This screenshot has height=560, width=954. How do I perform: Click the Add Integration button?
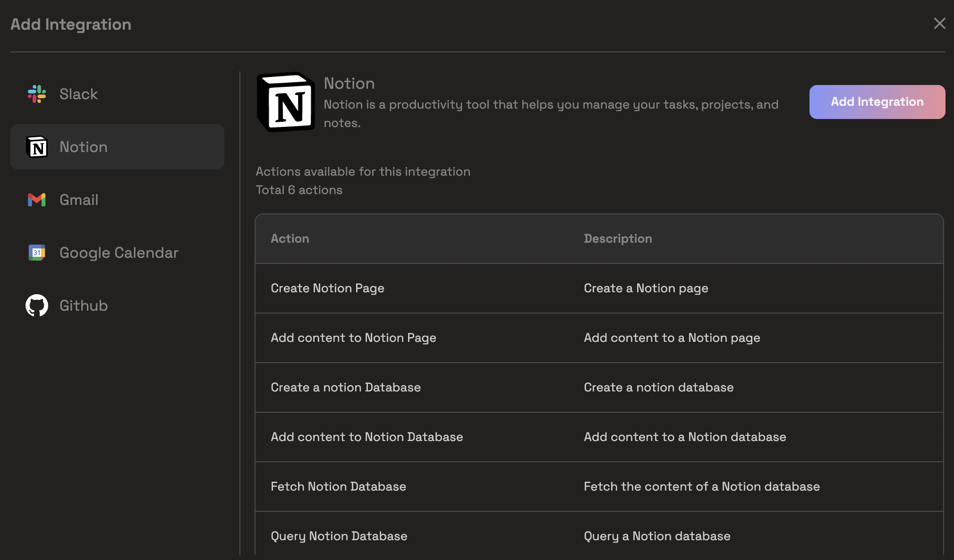point(877,102)
